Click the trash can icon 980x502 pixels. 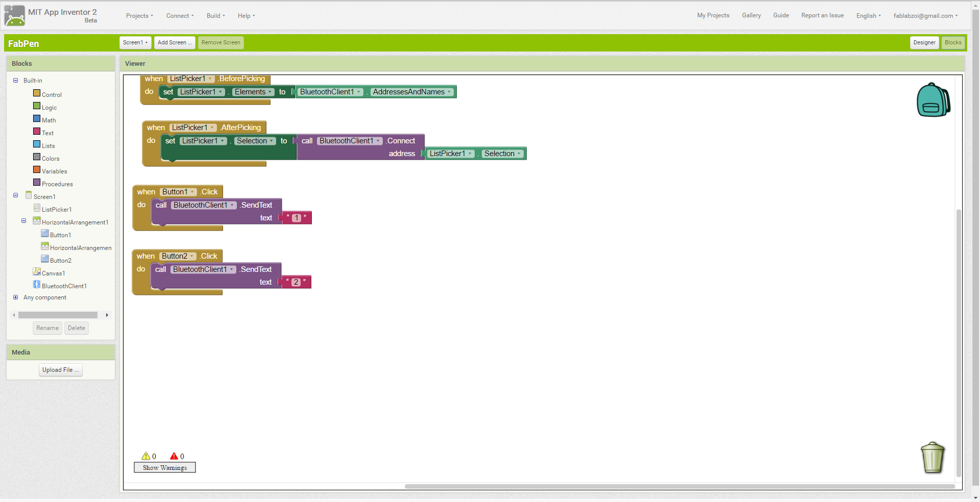pyautogui.click(x=933, y=457)
